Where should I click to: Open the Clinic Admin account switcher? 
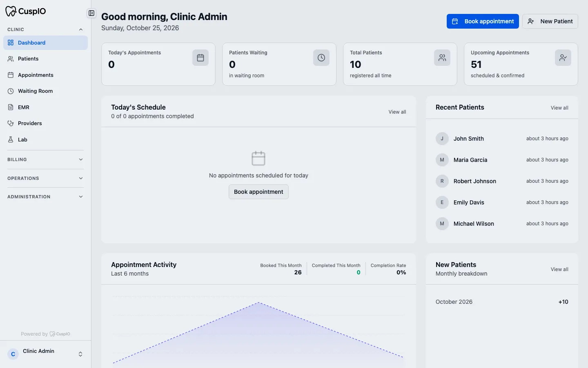(45, 354)
